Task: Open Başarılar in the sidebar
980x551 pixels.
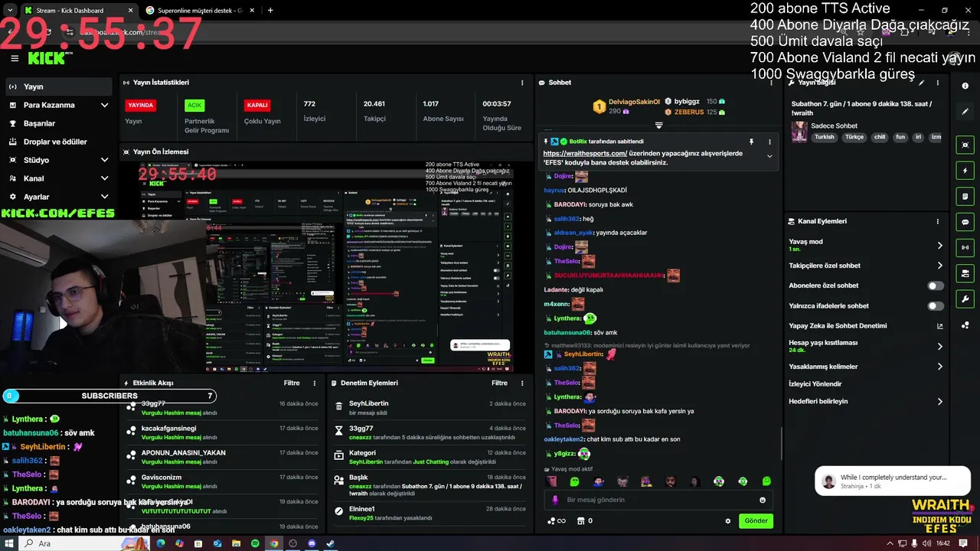Action: [58, 123]
